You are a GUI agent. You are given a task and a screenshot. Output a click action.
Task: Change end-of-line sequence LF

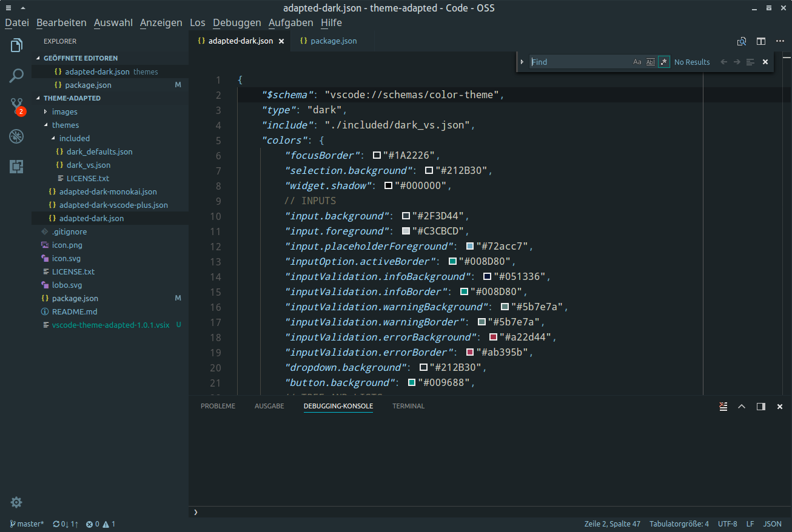[x=750, y=524]
